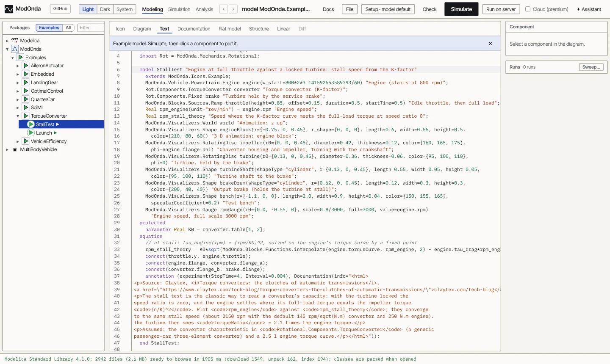The height and width of the screenshot is (364, 610).
Task: Switch theme to Light
Action: (x=88, y=9)
